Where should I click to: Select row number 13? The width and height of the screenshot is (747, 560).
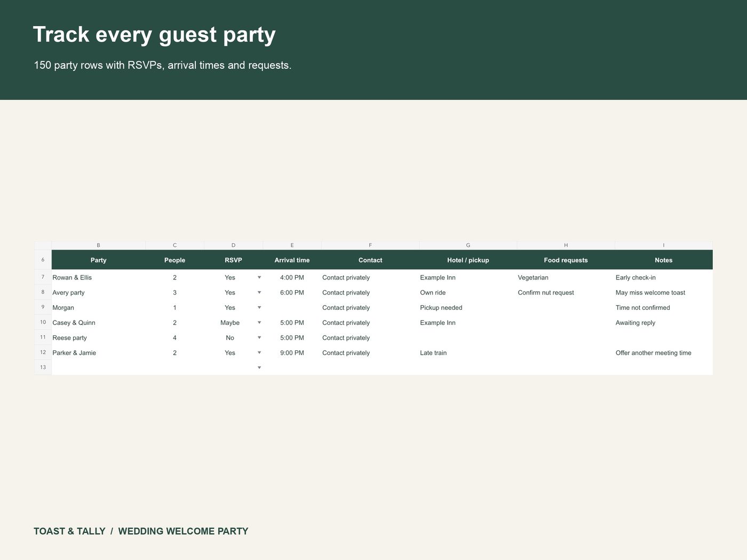pyautogui.click(x=43, y=367)
